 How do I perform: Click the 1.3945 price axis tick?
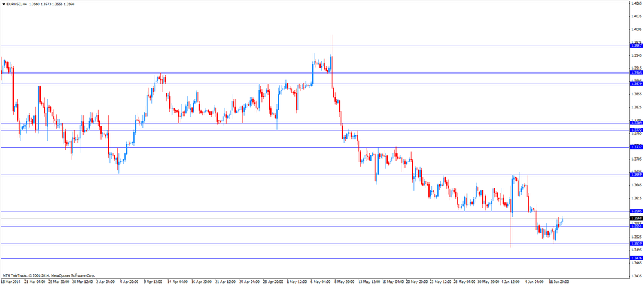637,55
